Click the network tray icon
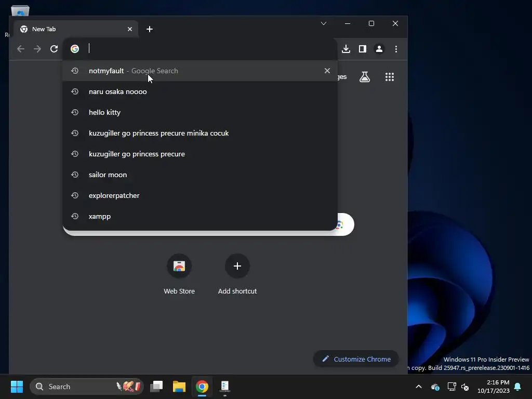 [451, 387]
